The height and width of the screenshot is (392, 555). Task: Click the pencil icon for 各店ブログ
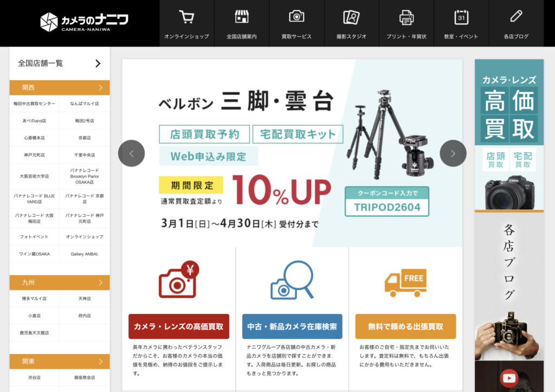point(516,16)
